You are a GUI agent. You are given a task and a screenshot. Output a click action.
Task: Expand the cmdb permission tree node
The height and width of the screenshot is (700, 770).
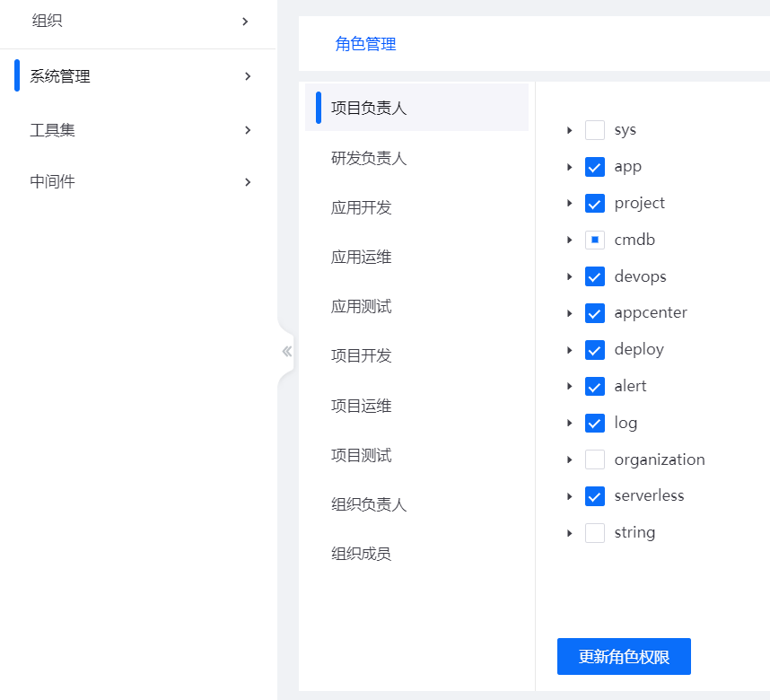click(570, 241)
